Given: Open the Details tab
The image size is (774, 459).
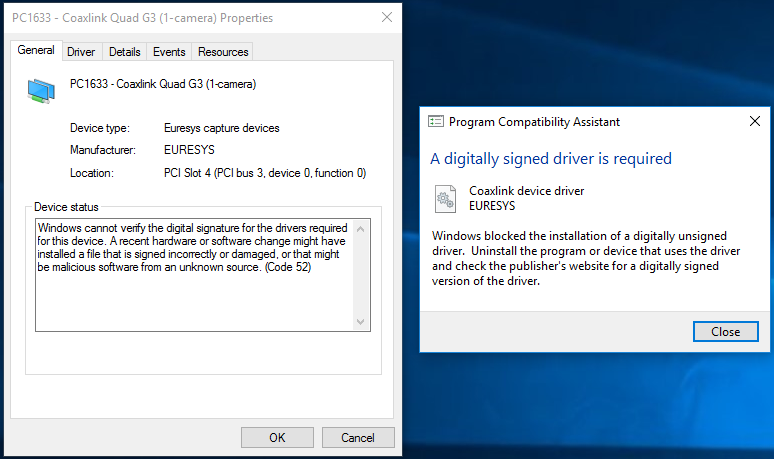Looking at the screenshot, I should [124, 52].
